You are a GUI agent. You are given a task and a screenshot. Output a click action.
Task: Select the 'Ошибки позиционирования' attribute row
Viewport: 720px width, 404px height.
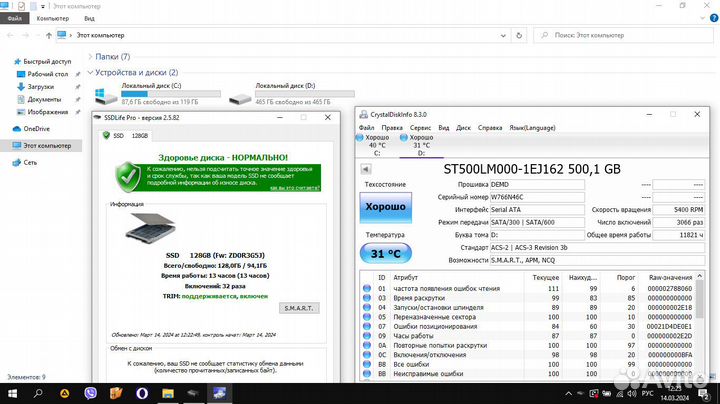[x=528, y=326]
